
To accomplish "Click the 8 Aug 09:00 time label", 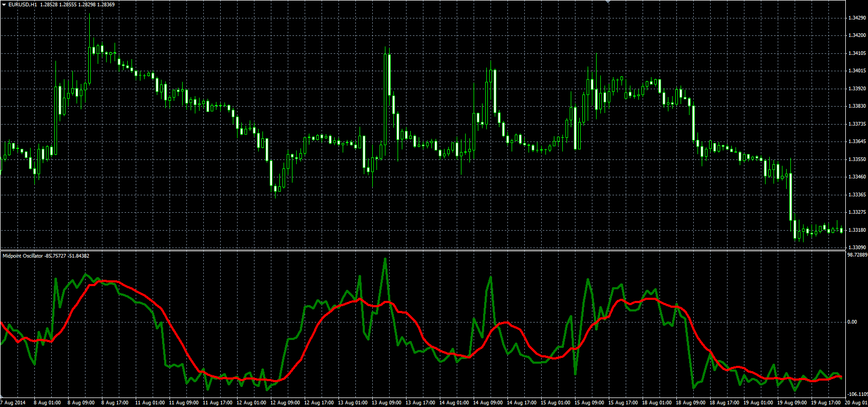I will tap(81, 403).
